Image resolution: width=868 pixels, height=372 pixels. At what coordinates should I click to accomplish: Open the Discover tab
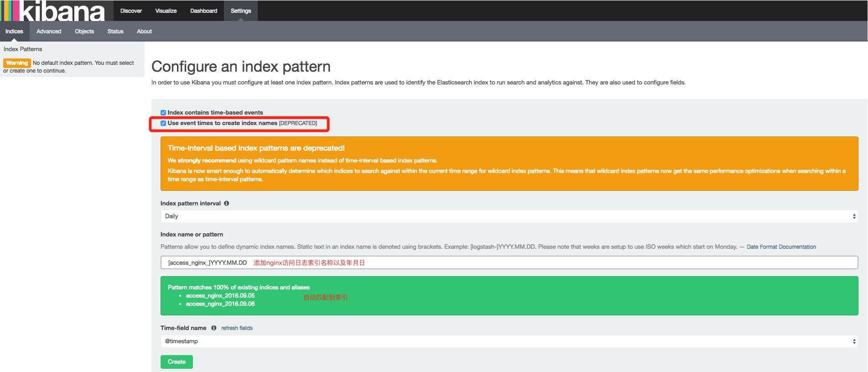131,10
